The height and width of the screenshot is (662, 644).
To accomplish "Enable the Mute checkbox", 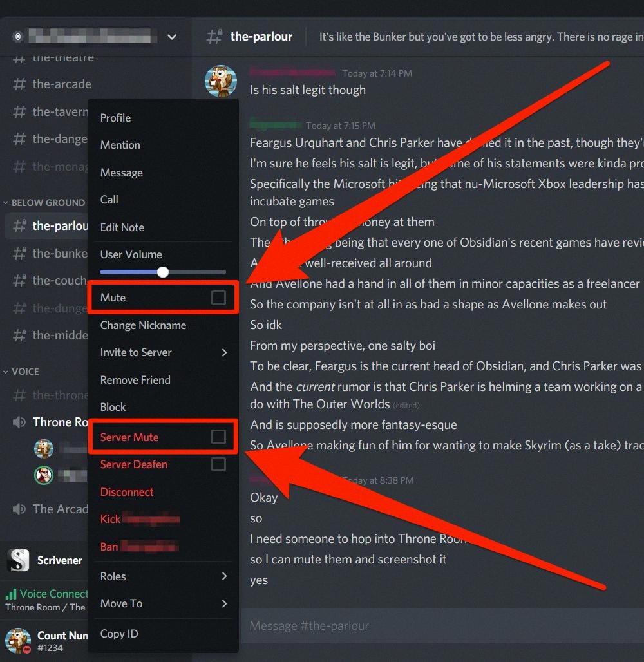I will point(218,298).
